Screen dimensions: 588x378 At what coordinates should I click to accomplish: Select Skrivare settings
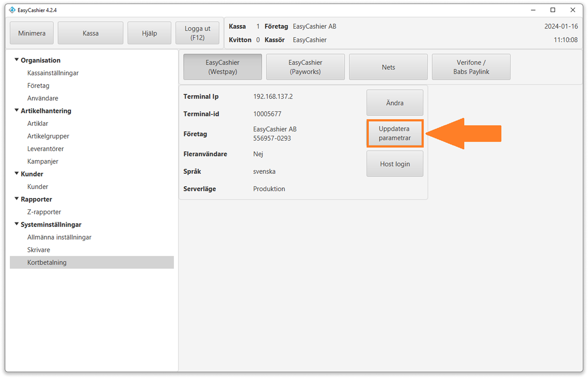(x=39, y=250)
